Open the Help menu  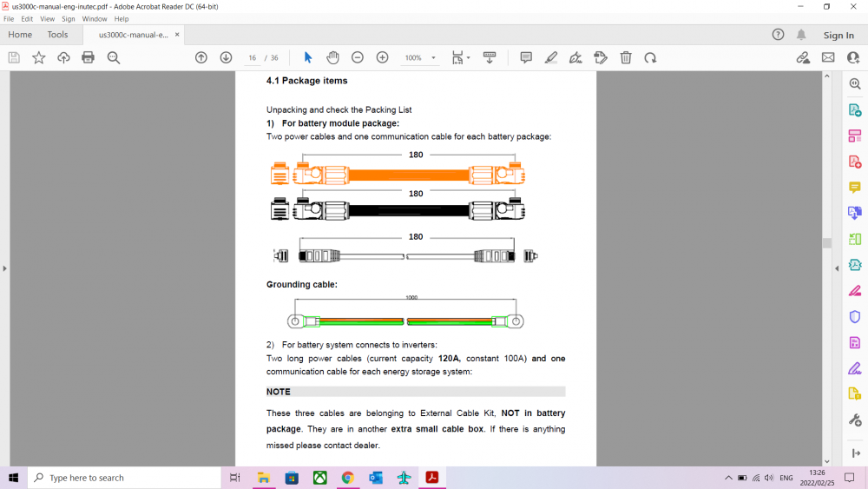(122, 19)
